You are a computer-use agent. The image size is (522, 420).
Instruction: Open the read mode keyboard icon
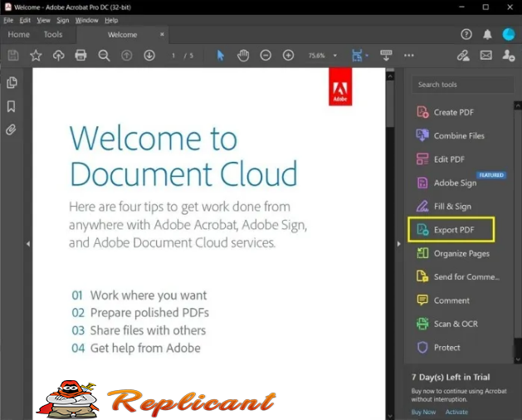(386, 56)
